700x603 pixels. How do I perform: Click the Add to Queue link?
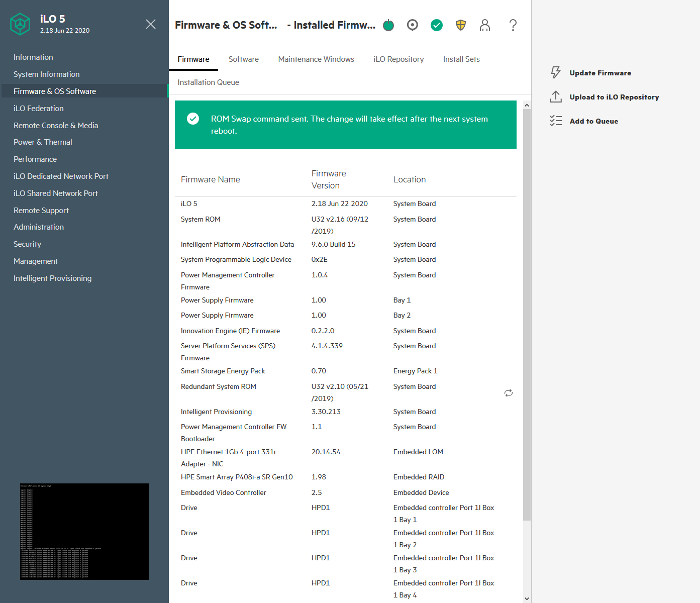593,121
